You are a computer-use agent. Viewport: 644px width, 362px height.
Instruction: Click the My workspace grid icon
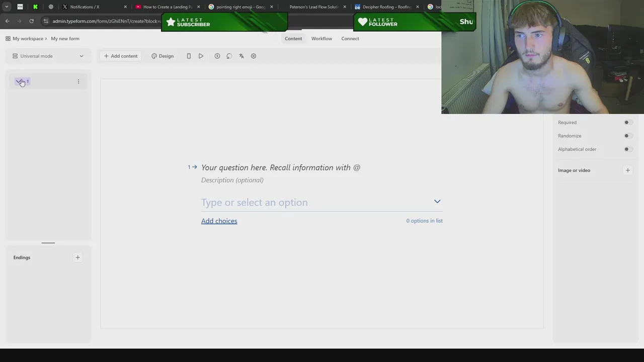click(8, 39)
